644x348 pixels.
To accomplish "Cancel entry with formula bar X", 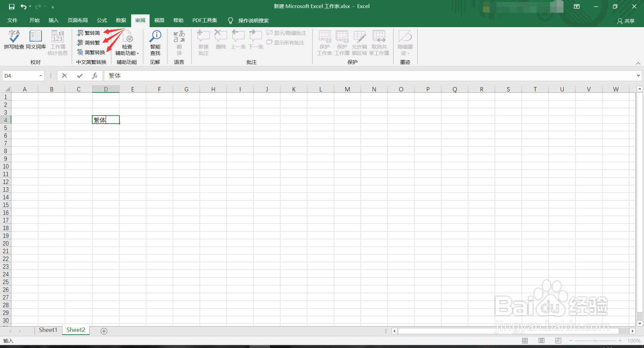I will tap(65, 76).
